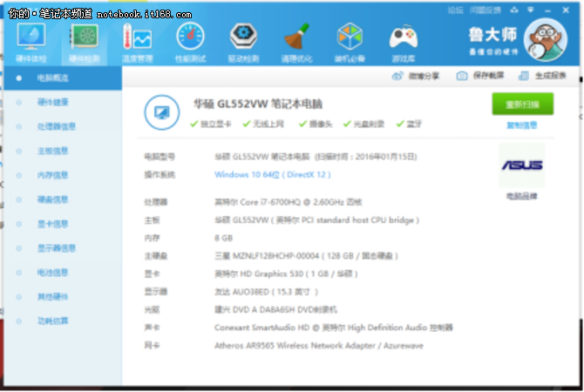Select 处理器信息 in the left sidebar
Image resolution: width=584 pixels, height=392 pixels.
[x=57, y=126]
